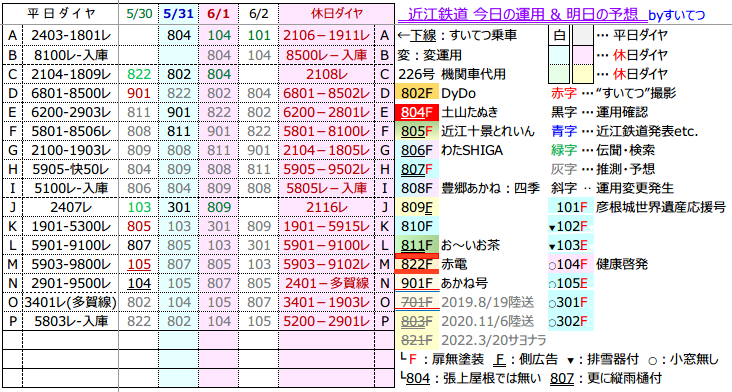Select weekday cell 2104-1809レ
Image resolution: width=732 pixels, height=392 pixels.
pyautogui.click(x=70, y=74)
